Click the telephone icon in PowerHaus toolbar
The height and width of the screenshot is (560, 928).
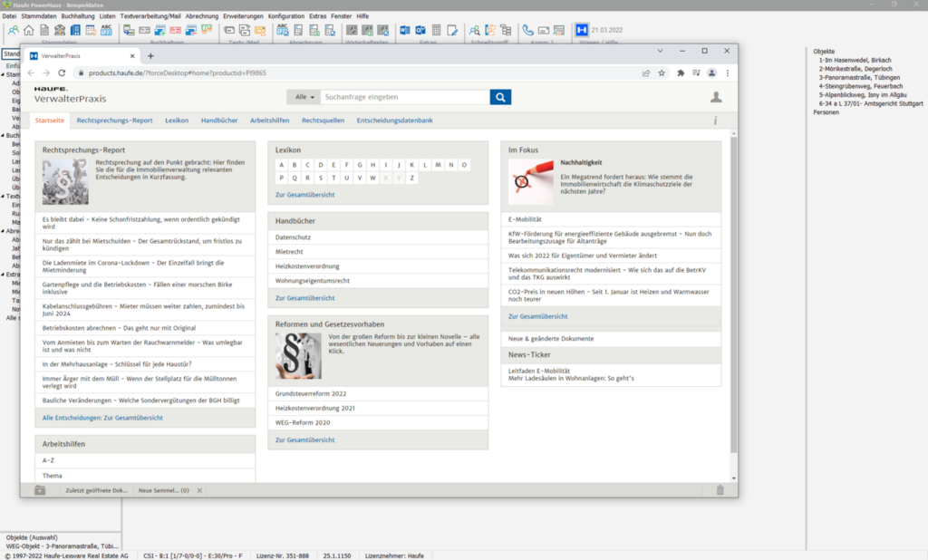pyautogui.click(x=528, y=30)
